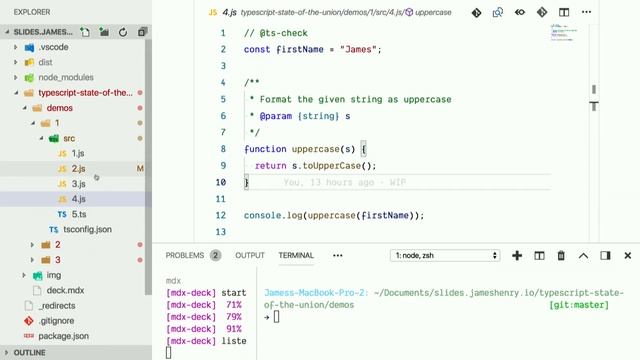Viewport: 640px width, 360px height.
Task: Click the uppercase function name on line 8
Action: click(x=316, y=149)
